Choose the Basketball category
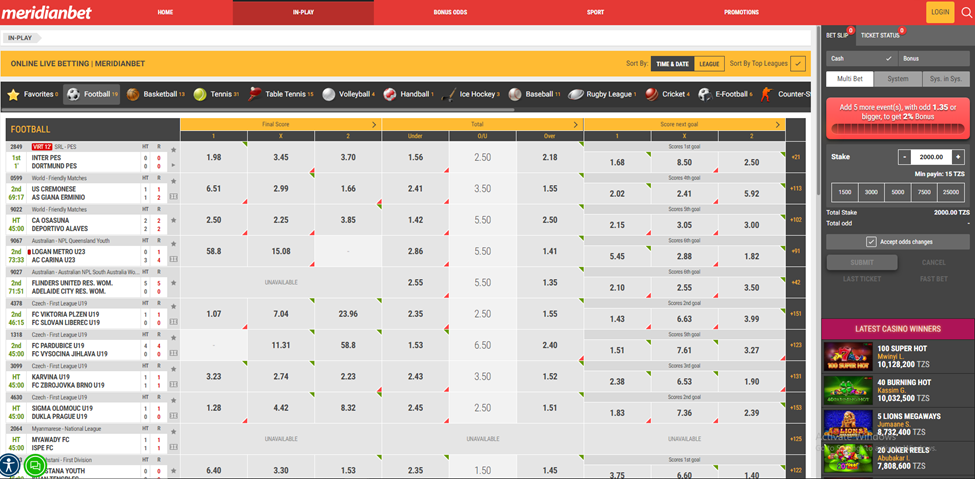Viewport: 975px width, 479px height. (155, 95)
